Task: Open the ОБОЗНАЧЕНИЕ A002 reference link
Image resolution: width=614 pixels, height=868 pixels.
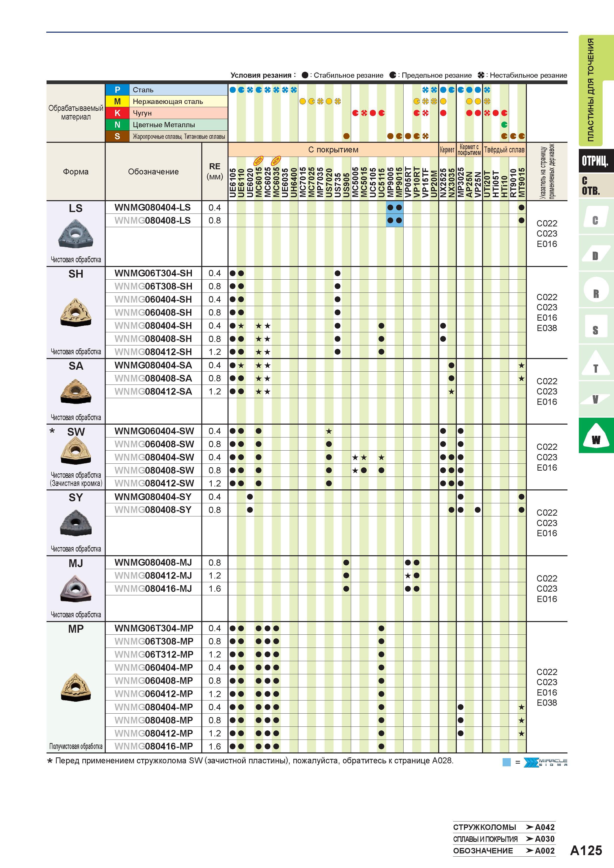Action: [x=504, y=851]
